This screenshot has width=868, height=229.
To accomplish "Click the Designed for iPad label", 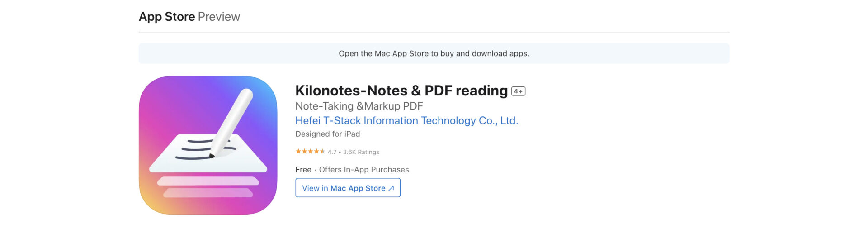I will (x=327, y=134).
